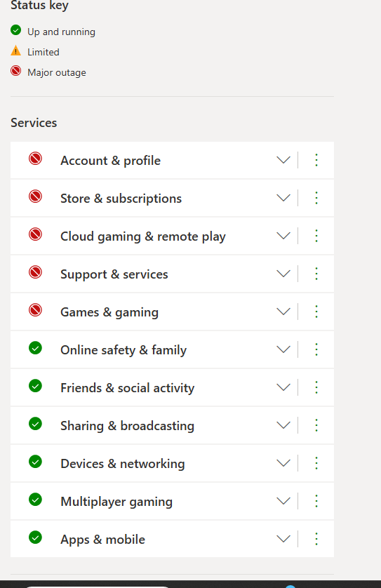Screen dimensions: 381x588
Task: Open three-dot menu for Support & services
Action: pos(316,274)
